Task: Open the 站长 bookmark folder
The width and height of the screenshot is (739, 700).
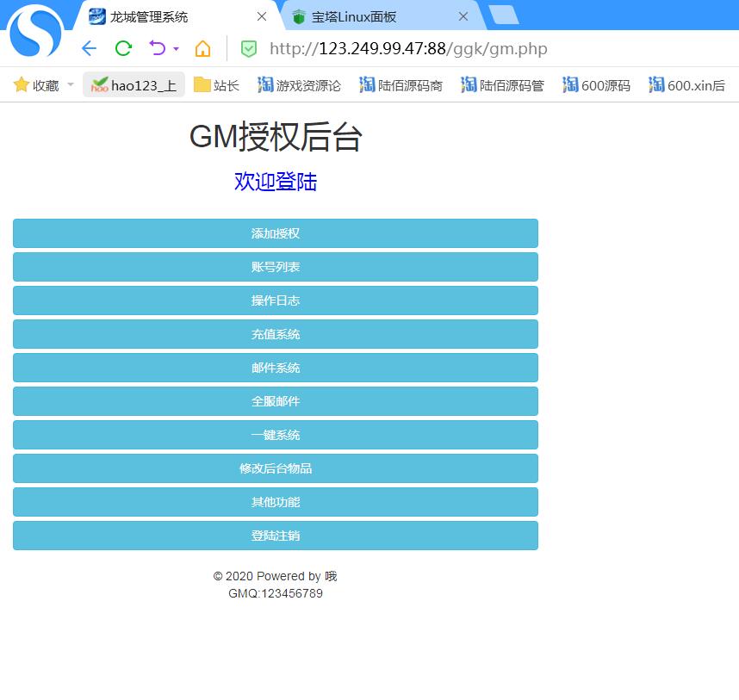Action: (216, 85)
